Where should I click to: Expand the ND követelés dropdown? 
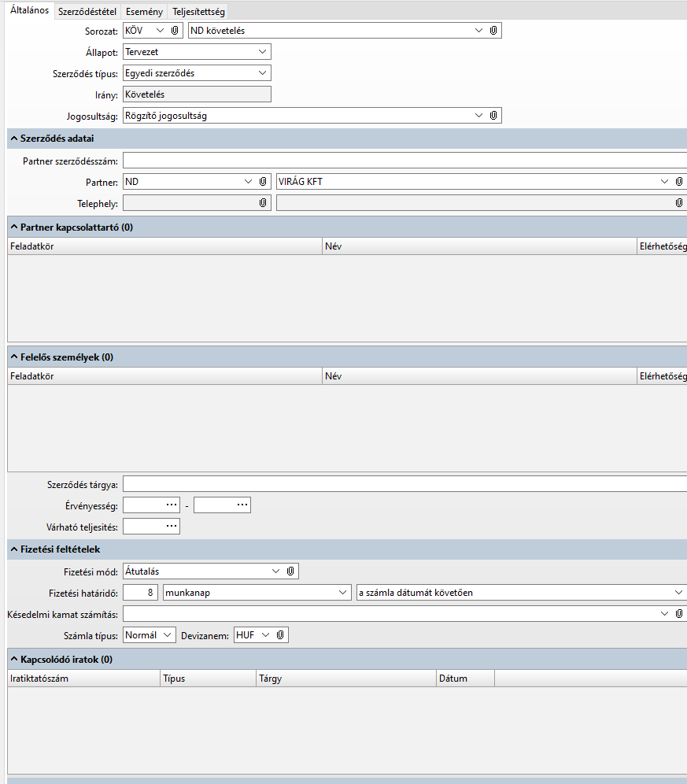[478, 31]
